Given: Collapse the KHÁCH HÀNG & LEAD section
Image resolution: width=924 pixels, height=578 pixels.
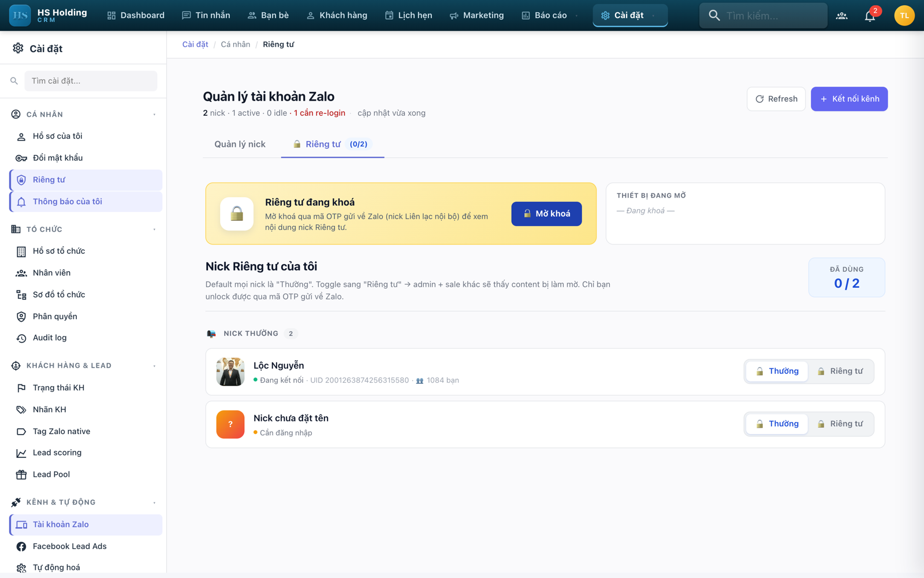Looking at the screenshot, I should (154, 366).
